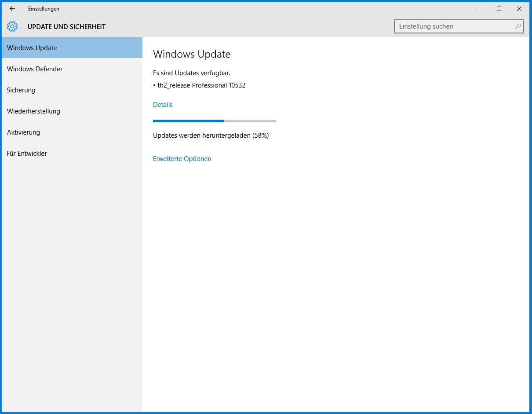Image resolution: width=532 pixels, height=414 pixels.
Task: Focus the Einstellung suchen field
Action: 459,26
